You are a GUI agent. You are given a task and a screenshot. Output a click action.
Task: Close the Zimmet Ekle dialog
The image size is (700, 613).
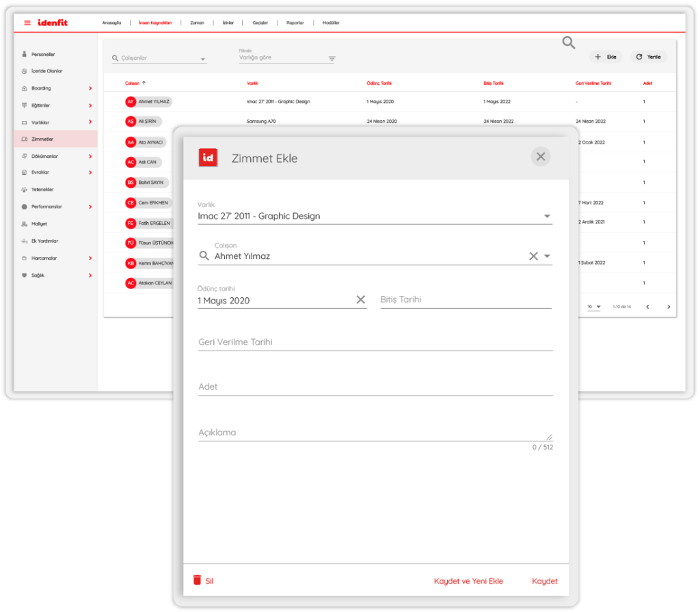pos(540,157)
